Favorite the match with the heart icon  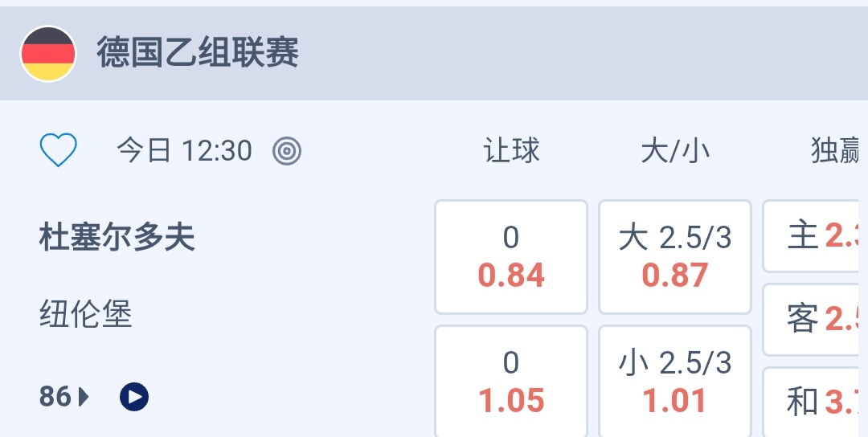pos(59,150)
